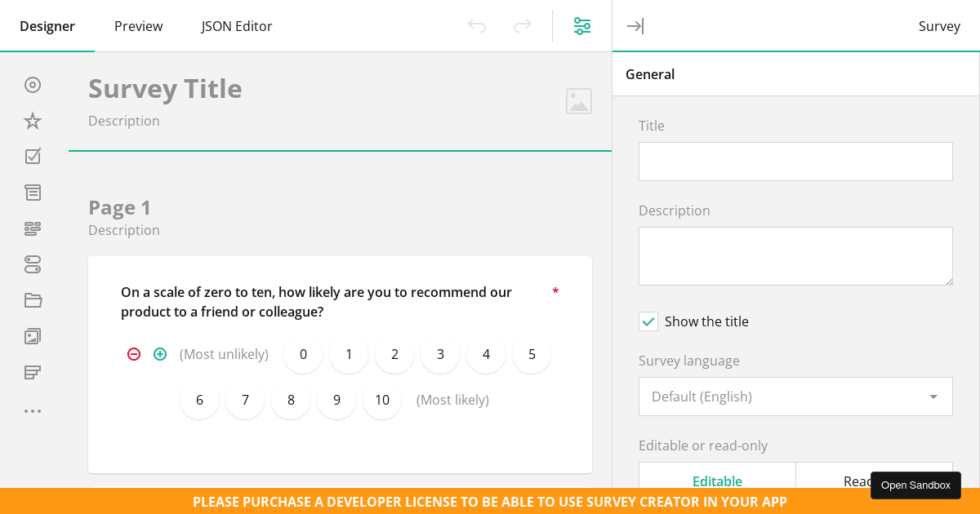
Task: Expand the toolbox 'more' ellipsis menu
Action: [33, 411]
